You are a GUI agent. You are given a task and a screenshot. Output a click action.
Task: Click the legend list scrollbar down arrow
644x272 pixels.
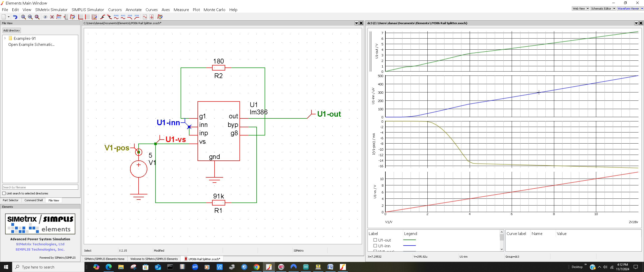point(502,249)
